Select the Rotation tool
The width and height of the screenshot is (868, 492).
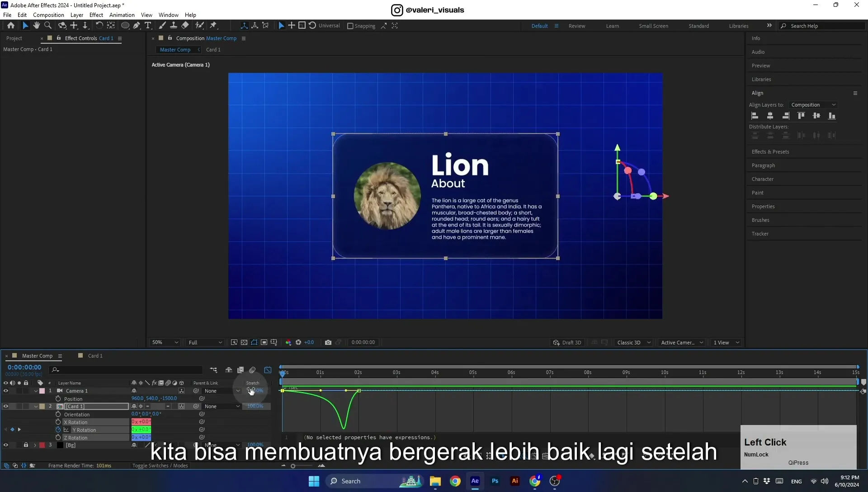click(99, 26)
